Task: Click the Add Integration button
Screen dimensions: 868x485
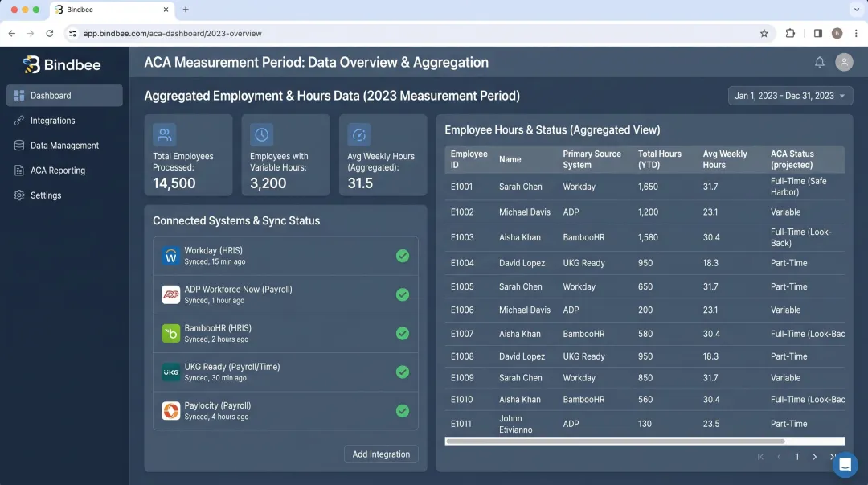Action: point(381,454)
